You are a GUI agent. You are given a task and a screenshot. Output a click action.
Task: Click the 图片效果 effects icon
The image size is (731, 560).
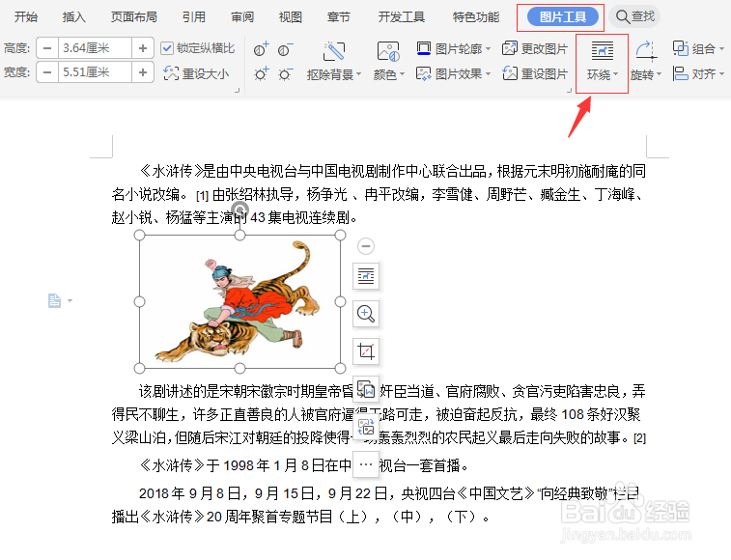pyautogui.click(x=424, y=73)
